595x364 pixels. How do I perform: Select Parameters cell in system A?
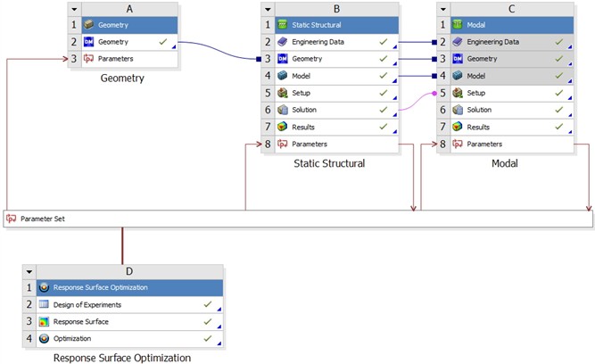click(x=129, y=59)
